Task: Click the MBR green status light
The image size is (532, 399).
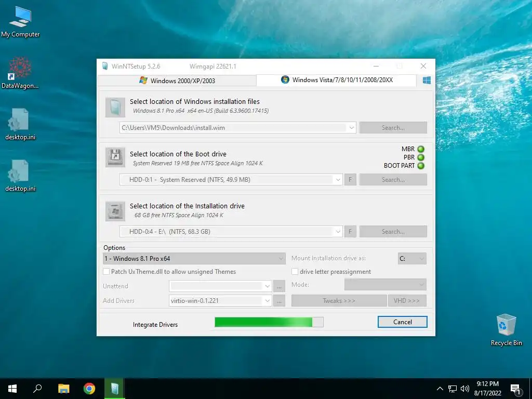Action: point(421,149)
